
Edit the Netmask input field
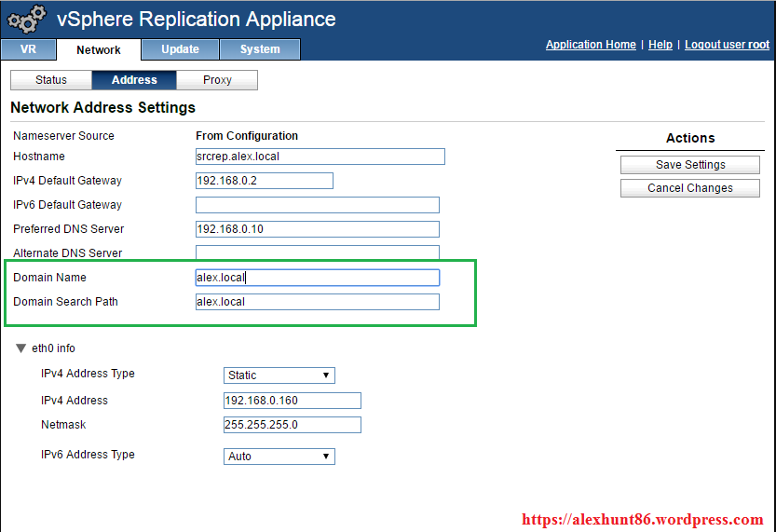pyautogui.click(x=292, y=425)
